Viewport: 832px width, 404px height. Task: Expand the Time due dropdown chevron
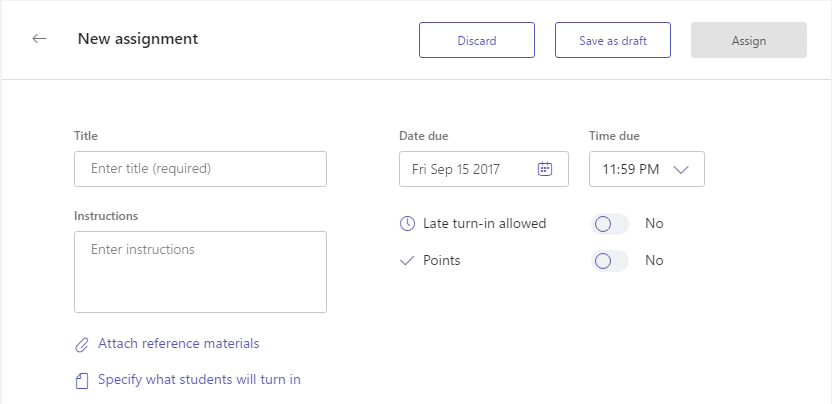(680, 169)
